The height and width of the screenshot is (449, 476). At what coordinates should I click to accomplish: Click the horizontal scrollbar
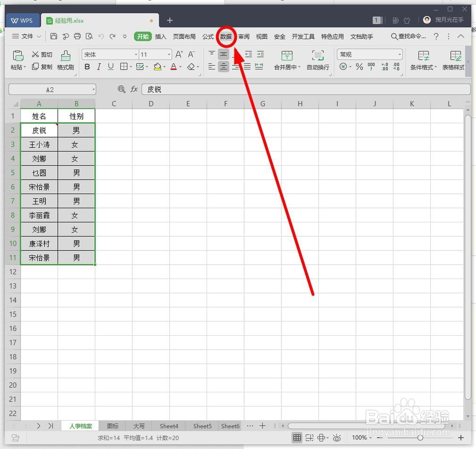coord(367,426)
